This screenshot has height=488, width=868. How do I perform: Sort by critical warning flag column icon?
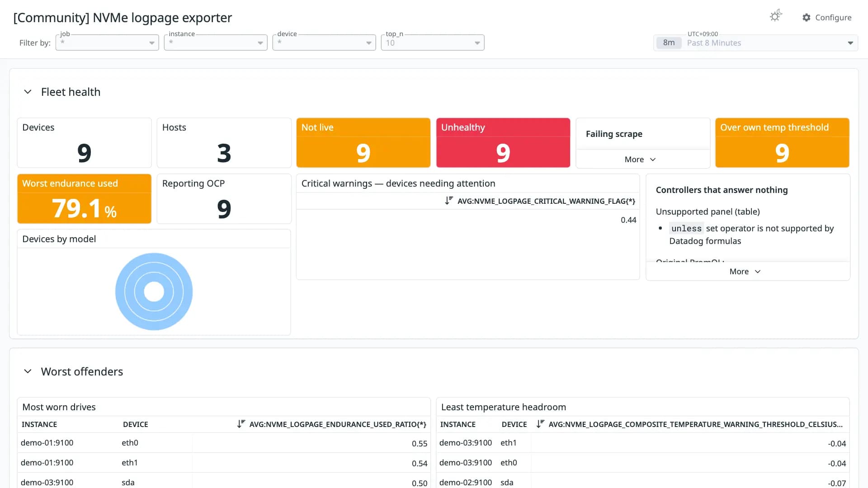448,201
